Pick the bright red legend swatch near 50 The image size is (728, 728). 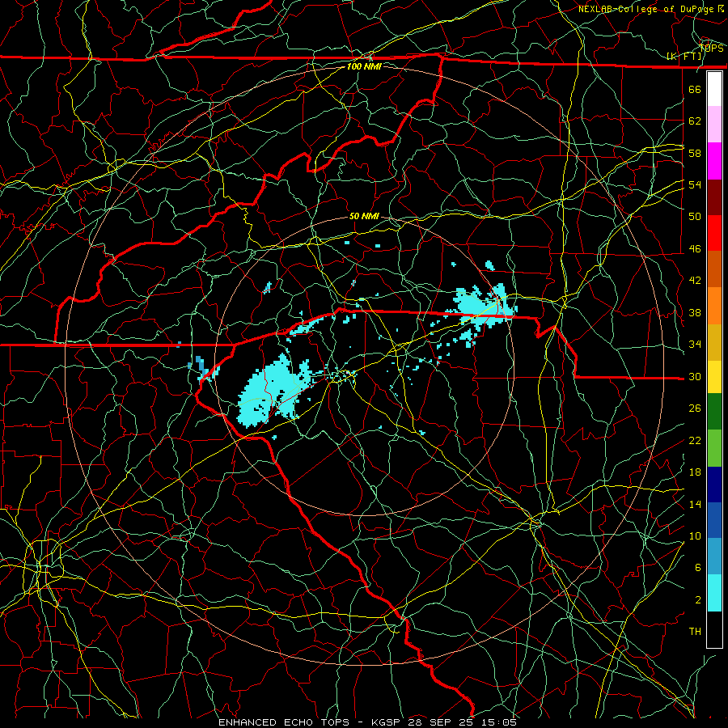point(714,233)
